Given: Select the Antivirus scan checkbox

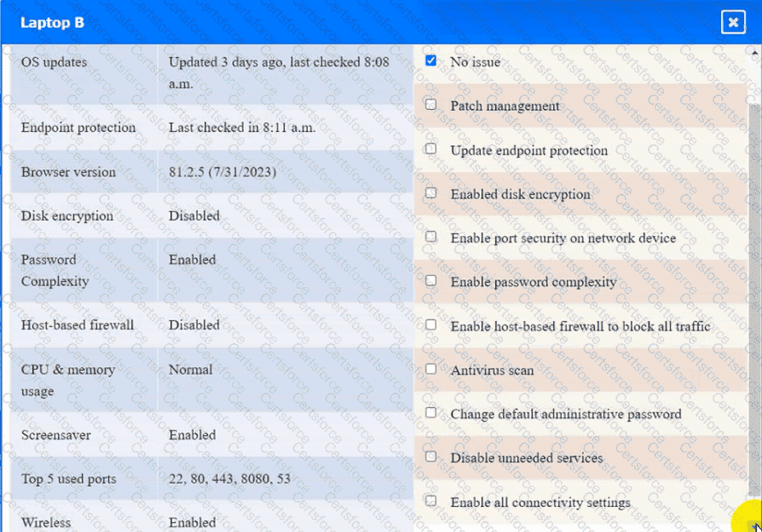Looking at the screenshot, I should [x=431, y=369].
